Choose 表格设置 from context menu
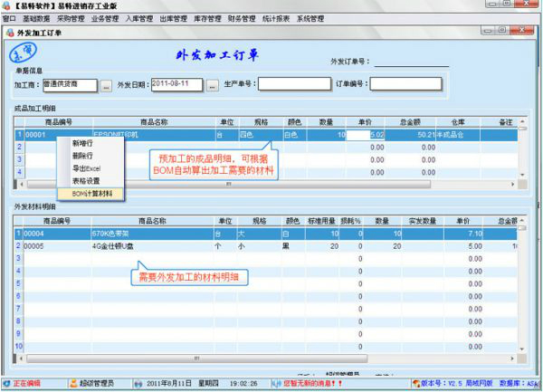543x392 pixels. [x=90, y=181]
